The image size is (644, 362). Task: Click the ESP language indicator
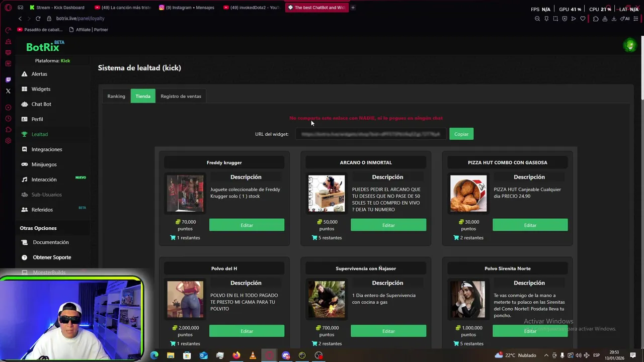[x=596, y=355]
